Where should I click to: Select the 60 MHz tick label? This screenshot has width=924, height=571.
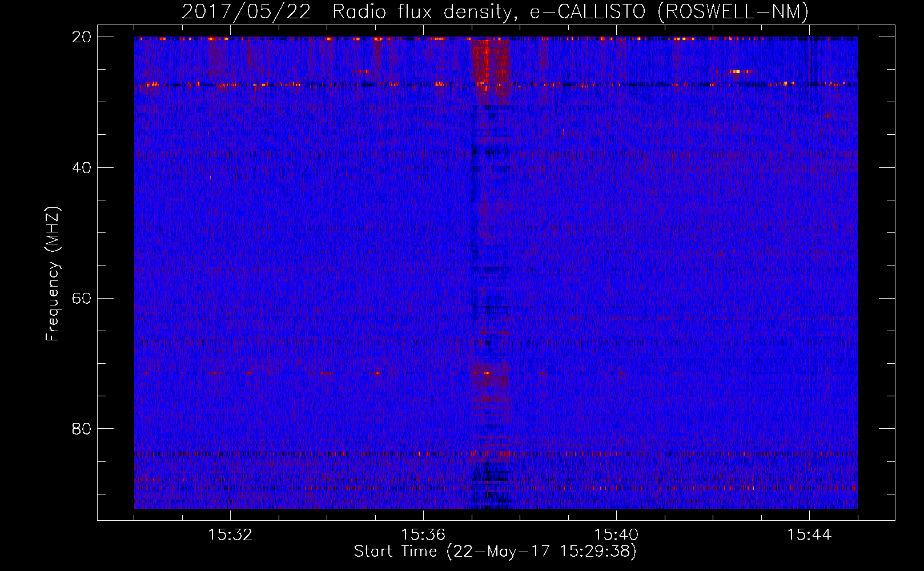(82, 299)
